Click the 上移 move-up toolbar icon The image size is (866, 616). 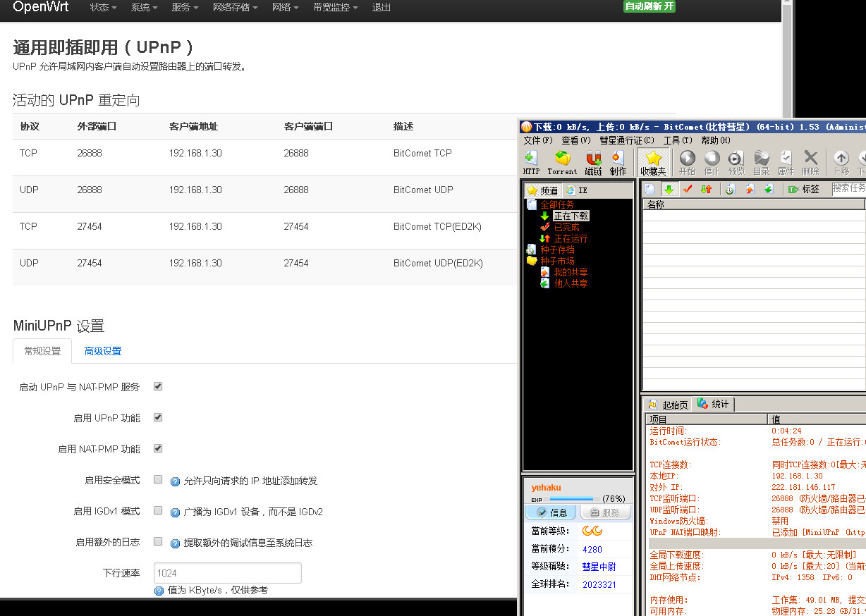click(x=841, y=163)
